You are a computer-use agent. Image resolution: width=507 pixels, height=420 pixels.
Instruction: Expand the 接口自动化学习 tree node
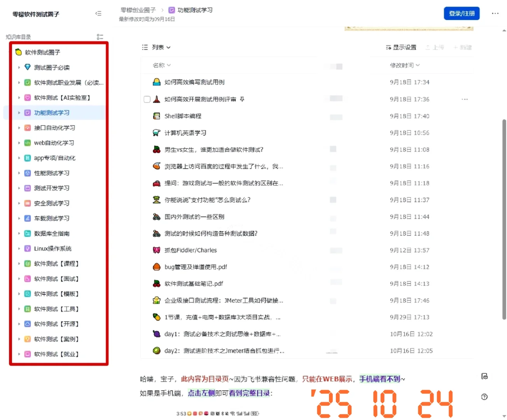click(19, 128)
